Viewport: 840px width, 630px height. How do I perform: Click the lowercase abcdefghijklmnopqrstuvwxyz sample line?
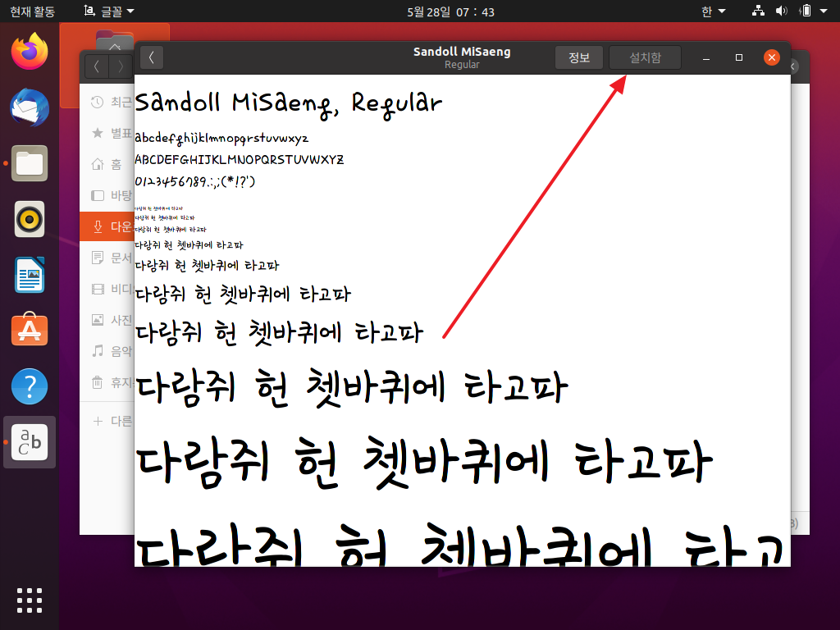point(221,138)
